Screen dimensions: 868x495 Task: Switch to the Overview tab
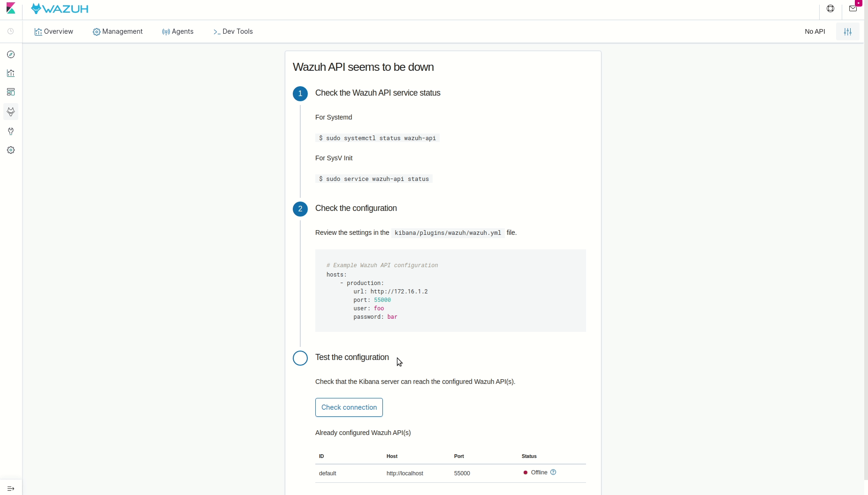click(54, 31)
